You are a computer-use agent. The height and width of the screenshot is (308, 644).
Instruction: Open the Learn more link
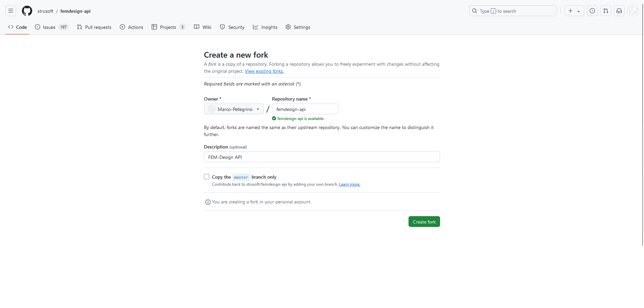click(x=349, y=184)
